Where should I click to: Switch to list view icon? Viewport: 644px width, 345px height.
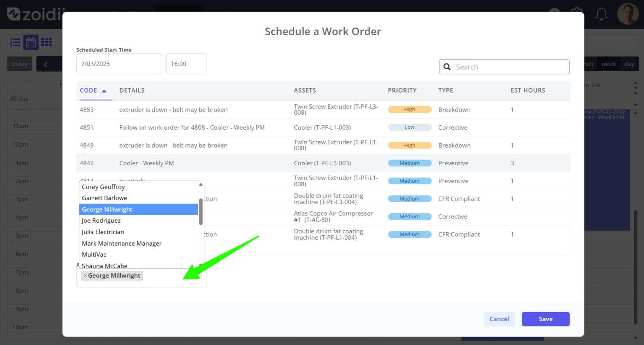tap(15, 42)
